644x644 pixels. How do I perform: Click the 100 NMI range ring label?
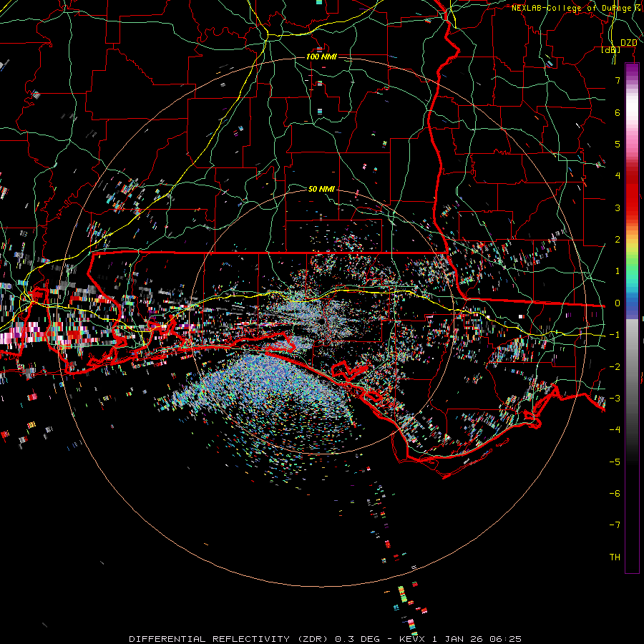[x=321, y=57]
